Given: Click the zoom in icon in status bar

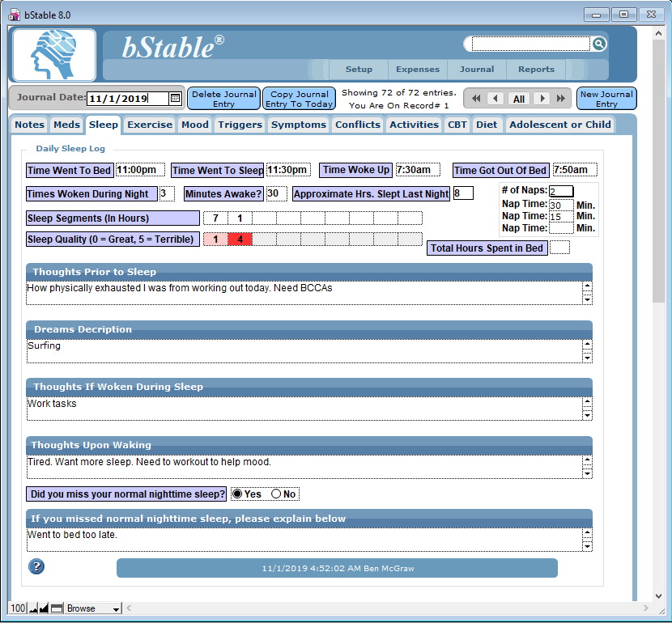Looking at the screenshot, I should pyautogui.click(x=44, y=608).
